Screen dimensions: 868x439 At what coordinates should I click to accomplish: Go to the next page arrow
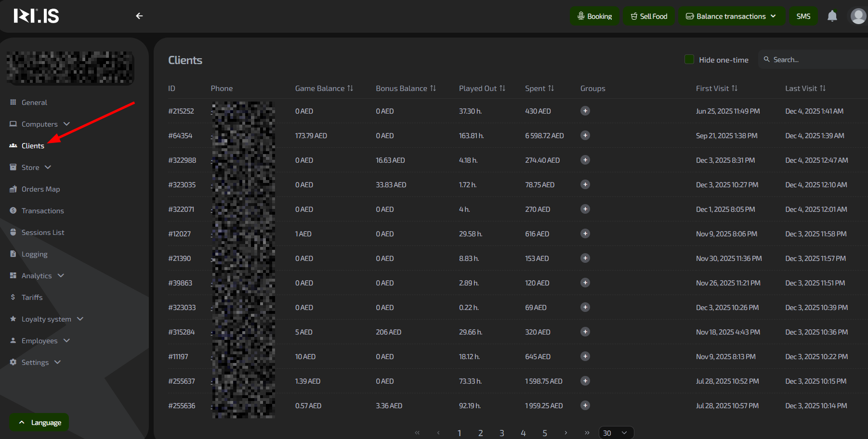pyautogui.click(x=566, y=433)
